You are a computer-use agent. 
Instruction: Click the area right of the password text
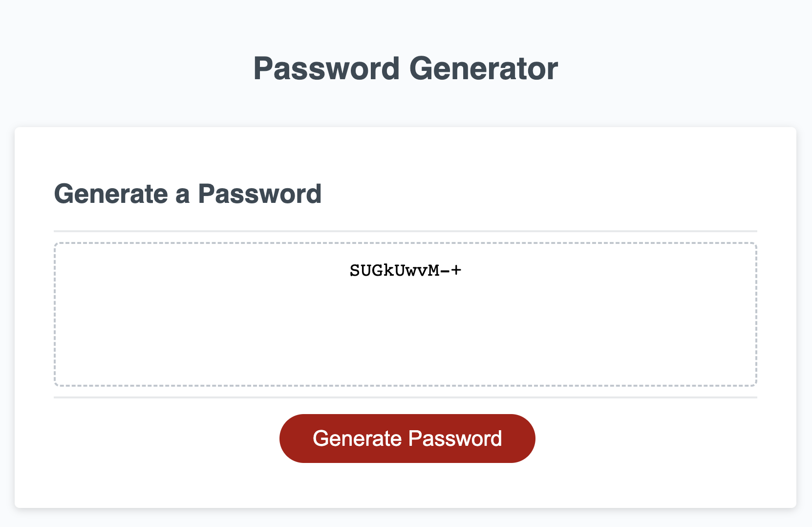[x=586, y=270]
